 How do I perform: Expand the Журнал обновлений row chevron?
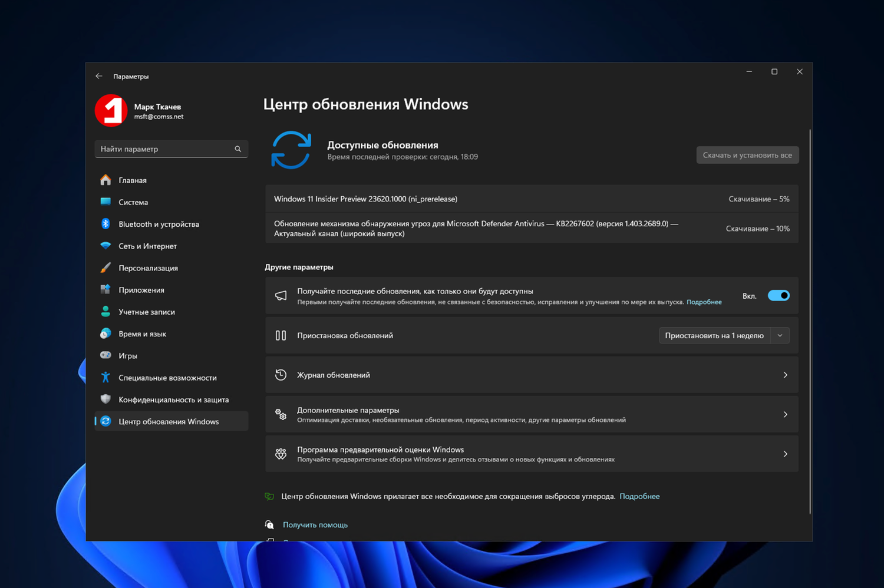[785, 374]
